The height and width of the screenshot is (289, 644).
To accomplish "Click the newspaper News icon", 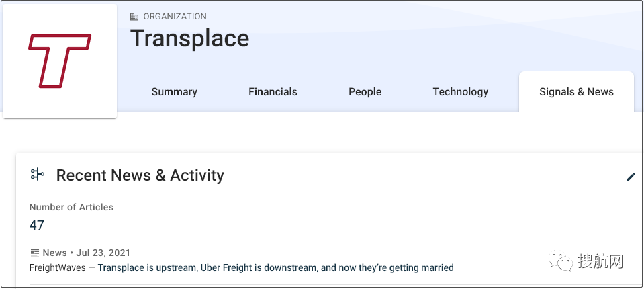I will 35,253.
